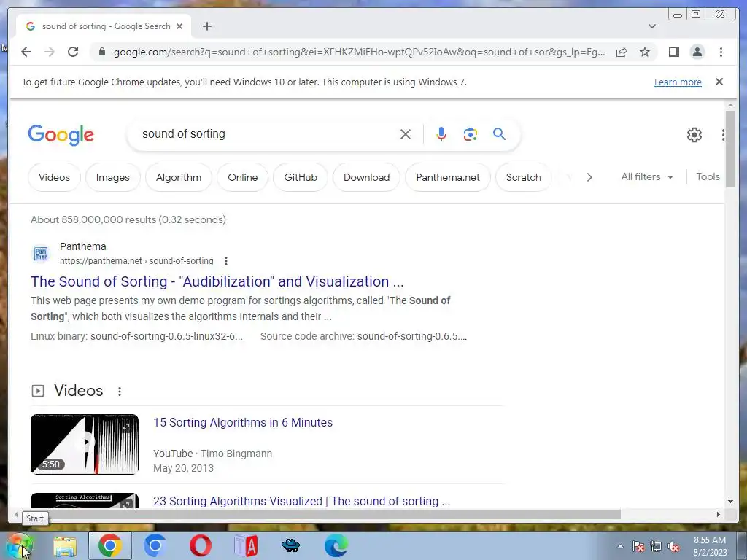
Task: Start voice search with microphone
Action: coord(441,134)
